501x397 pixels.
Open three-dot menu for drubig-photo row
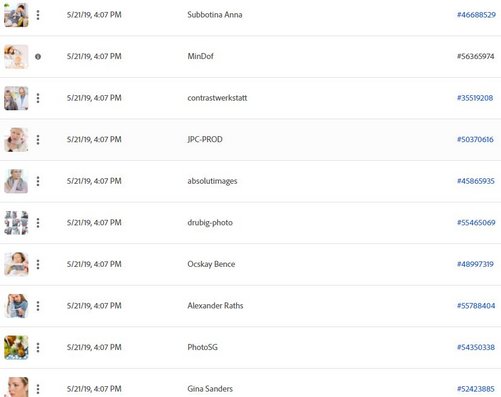[x=38, y=223]
